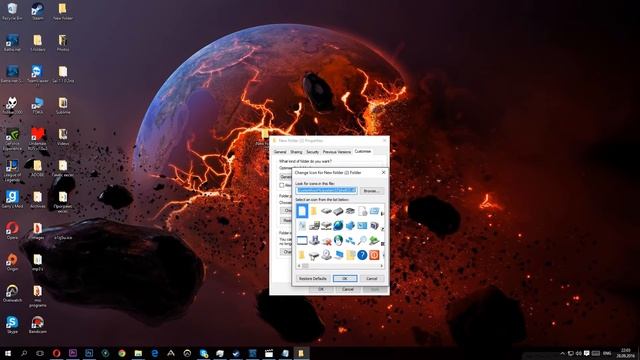Show hidden tray icons chevron
Image resolution: width=640 pixels, height=360 pixels.
tap(562, 353)
